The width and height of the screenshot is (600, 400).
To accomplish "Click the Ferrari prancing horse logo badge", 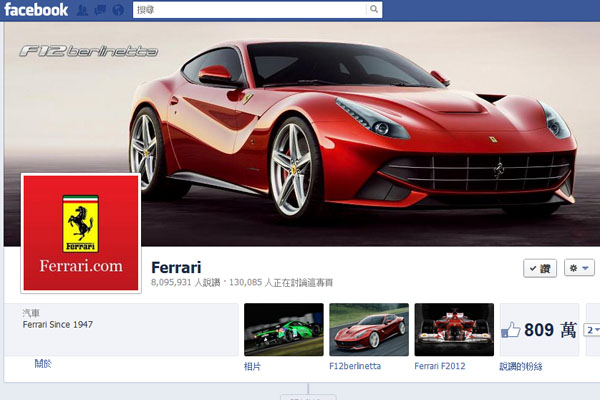I will coord(80,221).
